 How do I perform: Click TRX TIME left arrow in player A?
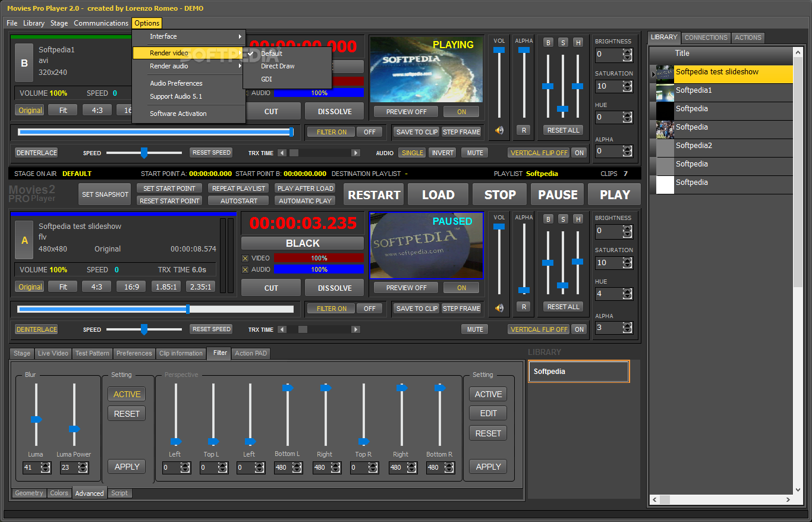pyautogui.click(x=282, y=329)
